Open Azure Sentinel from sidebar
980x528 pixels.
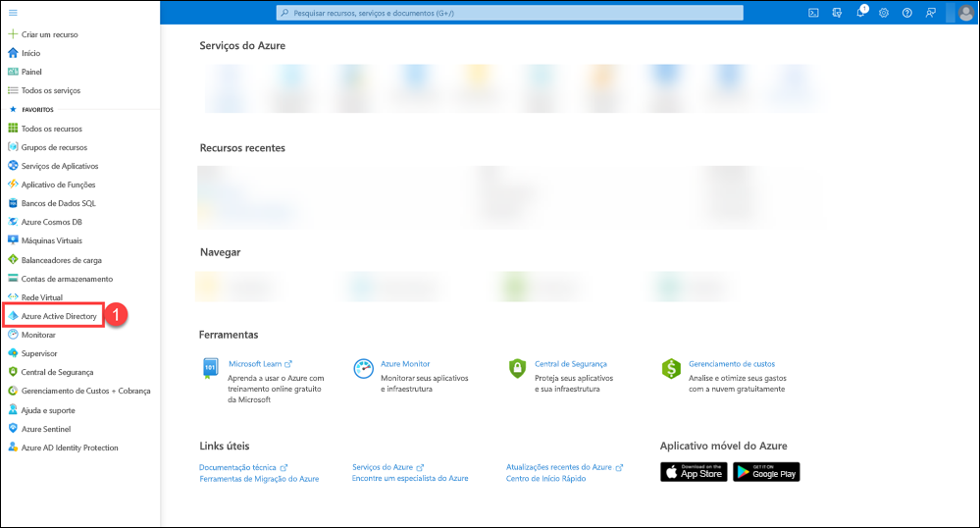coord(45,429)
